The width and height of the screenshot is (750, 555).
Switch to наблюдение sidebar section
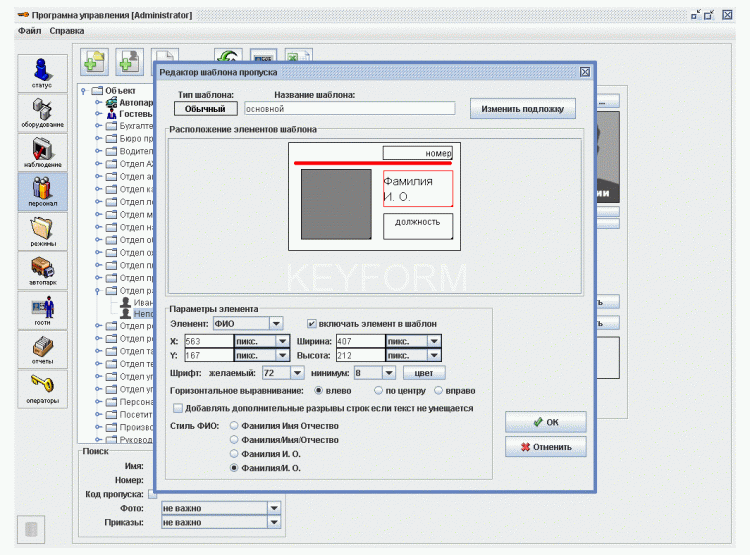point(42,151)
